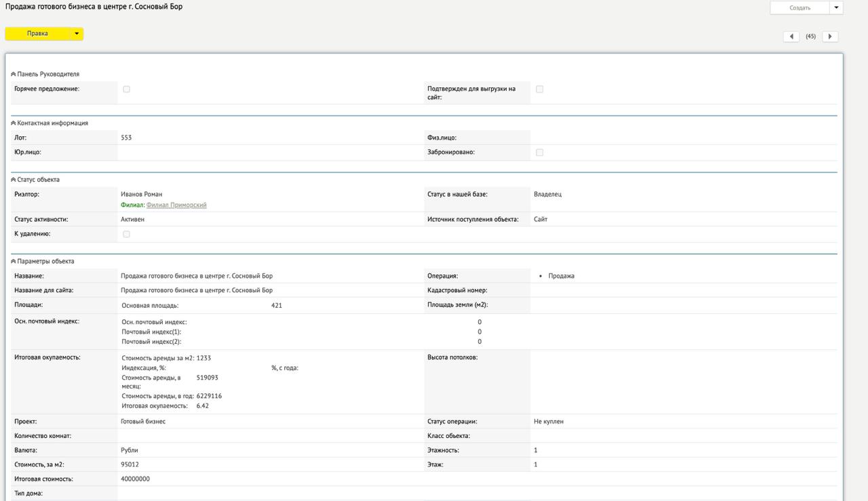The height and width of the screenshot is (501, 868).
Task: Collapse the Параметры объекта section
Action: point(14,261)
